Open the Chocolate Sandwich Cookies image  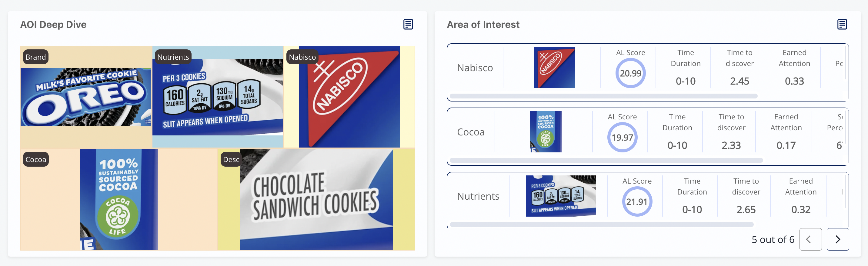tap(316, 199)
